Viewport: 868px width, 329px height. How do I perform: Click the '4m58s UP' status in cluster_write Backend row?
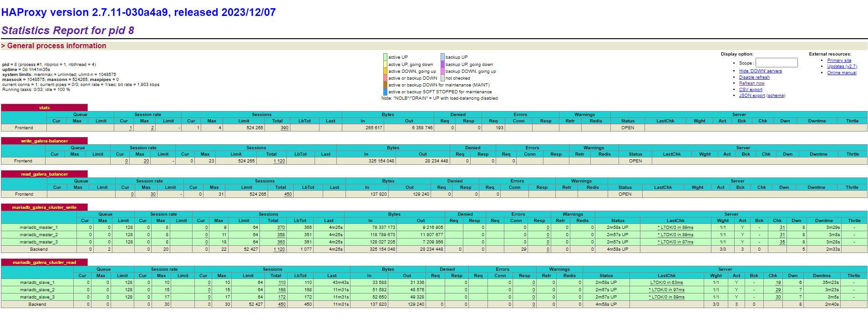(617, 249)
